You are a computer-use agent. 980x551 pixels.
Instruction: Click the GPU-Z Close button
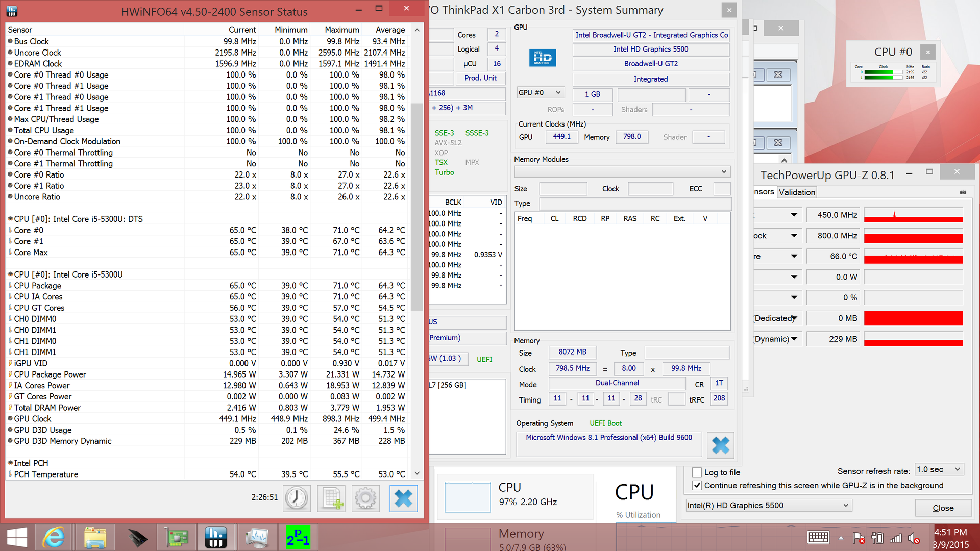(x=943, y=508)
